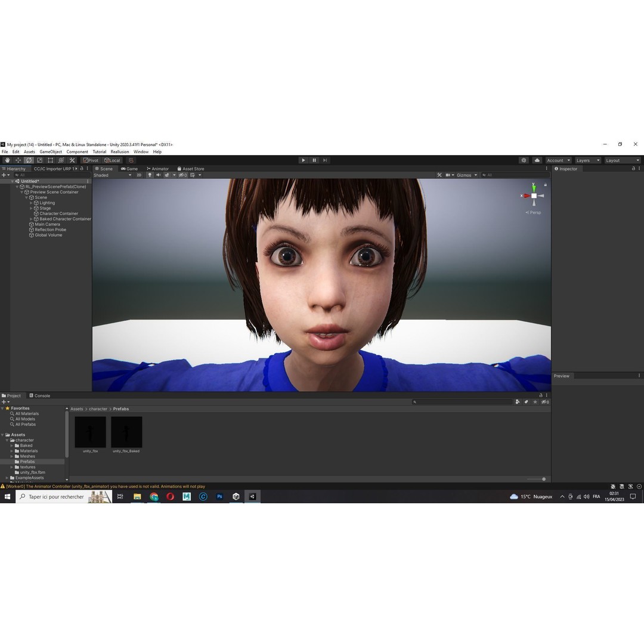Click 'character' in the Project breadcrumb
The image size is (644, 644).
(x=98, y=408)
